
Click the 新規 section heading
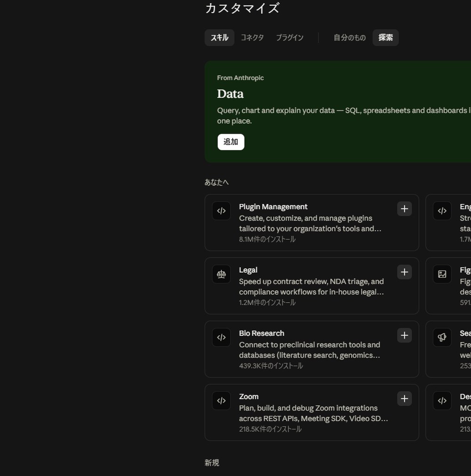(211, 463)
